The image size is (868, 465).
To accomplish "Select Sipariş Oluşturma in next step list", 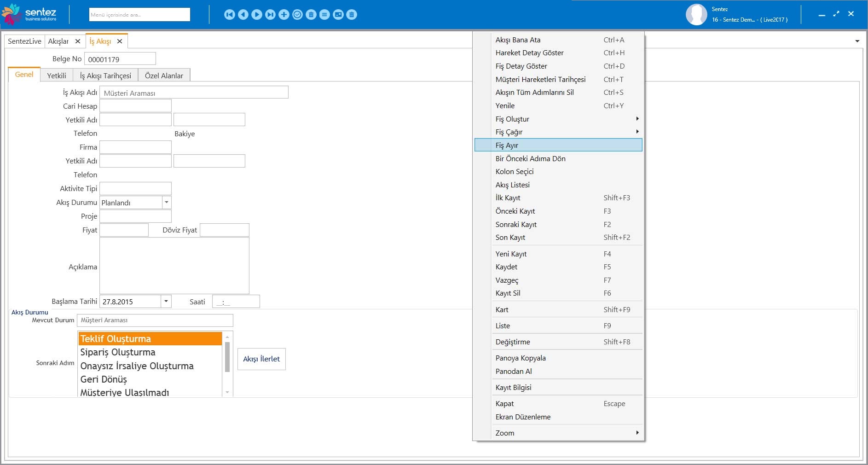I will coord(150,352).
